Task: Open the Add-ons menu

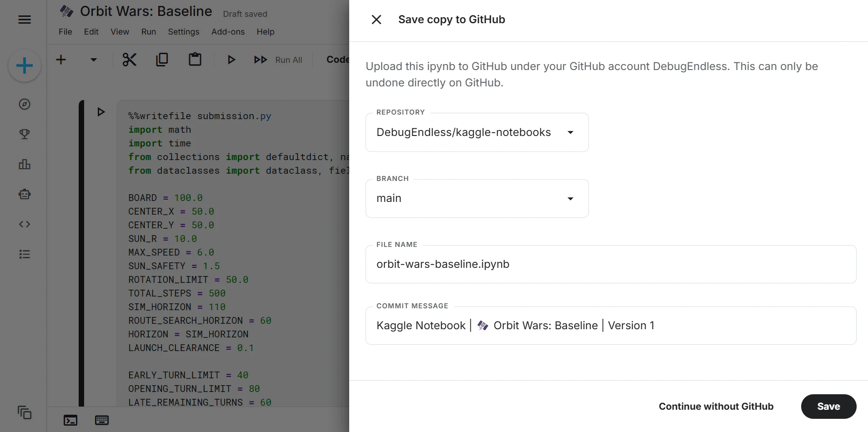Action: pyautogui.click(x=228, y=32)
